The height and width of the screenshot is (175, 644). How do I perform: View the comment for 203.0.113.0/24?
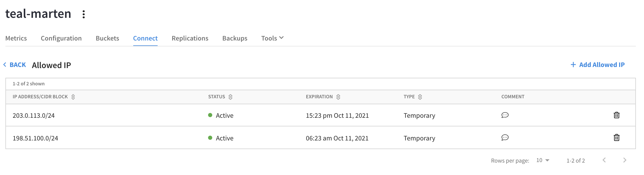(x=505, y=115)
